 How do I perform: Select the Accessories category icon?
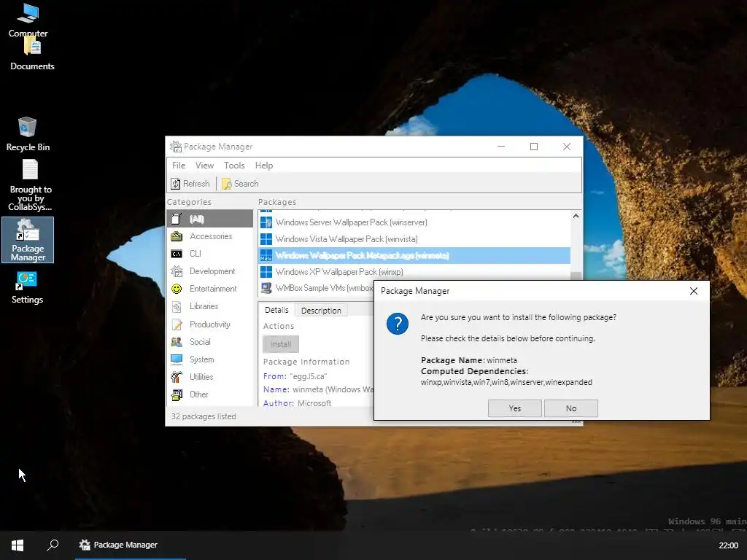click(177, 236)
